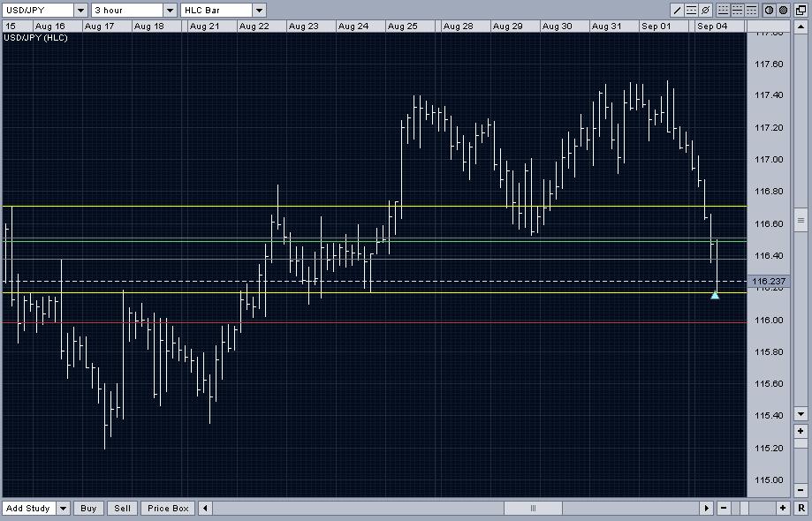Viewport: 812px width, 521px height.
Task: Open the 3 hour timeframe dropdown
Action: pos(170,10)
